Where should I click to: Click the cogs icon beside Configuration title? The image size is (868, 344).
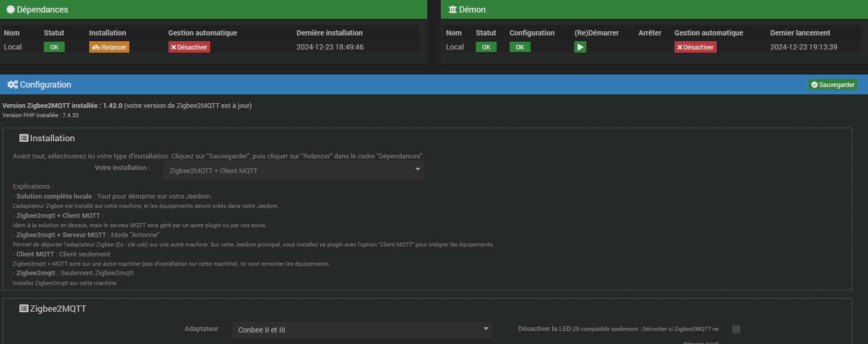(x=13, y=84)
